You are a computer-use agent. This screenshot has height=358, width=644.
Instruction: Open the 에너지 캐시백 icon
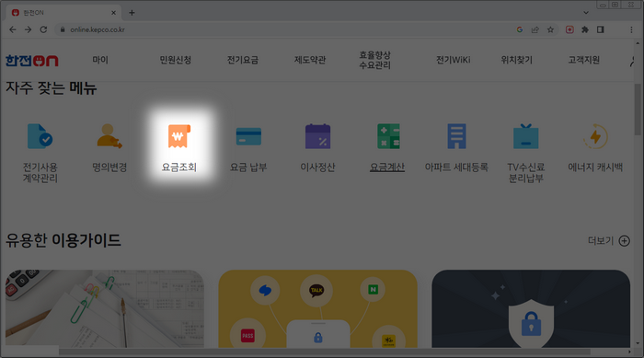coord(595,136)
